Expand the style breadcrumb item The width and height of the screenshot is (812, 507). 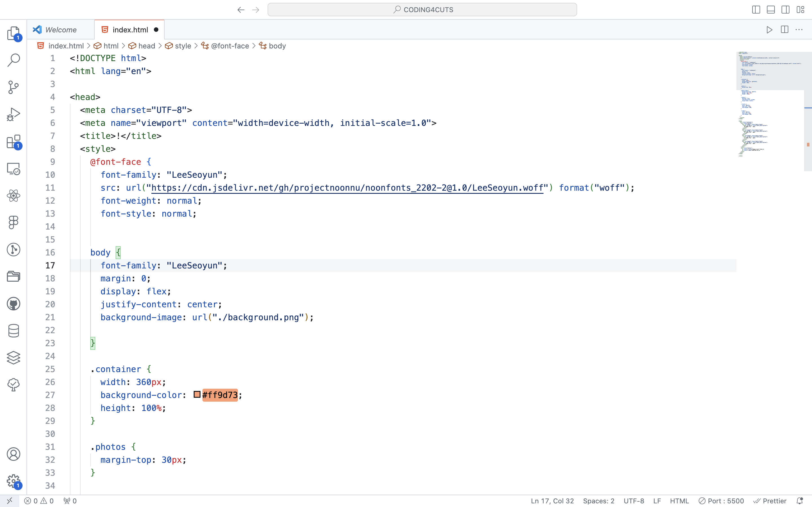click(183, 46)
